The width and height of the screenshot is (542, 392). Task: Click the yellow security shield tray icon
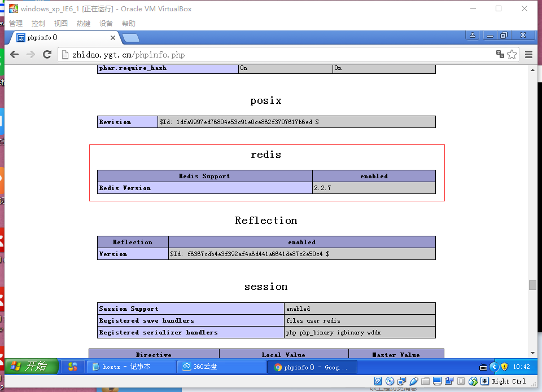click(504, 367)
